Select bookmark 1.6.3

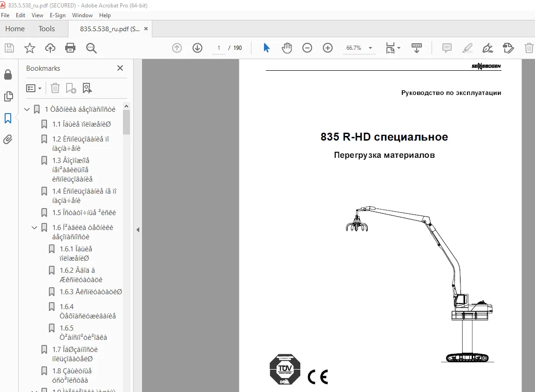pyautogui.click(x=91, y=292)
